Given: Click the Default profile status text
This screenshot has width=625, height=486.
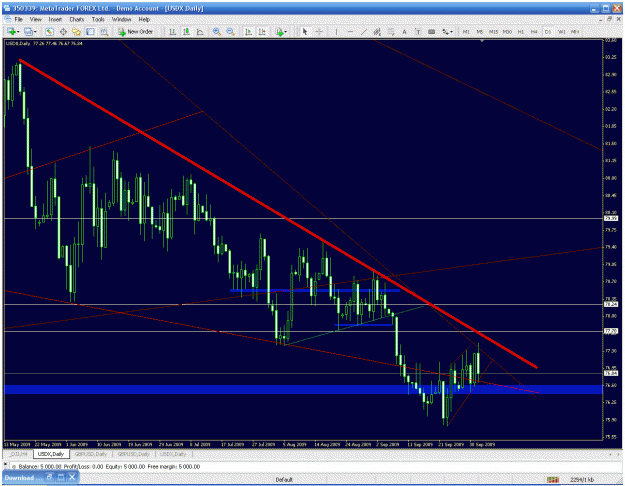Looking at the screenshot, I should pos(284,479).
